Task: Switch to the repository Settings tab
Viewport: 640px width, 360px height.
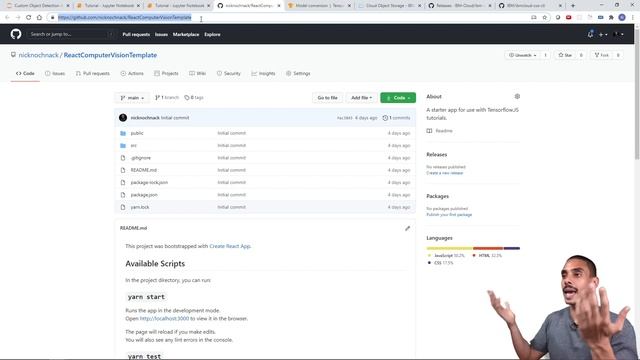Action: [298, 73]
